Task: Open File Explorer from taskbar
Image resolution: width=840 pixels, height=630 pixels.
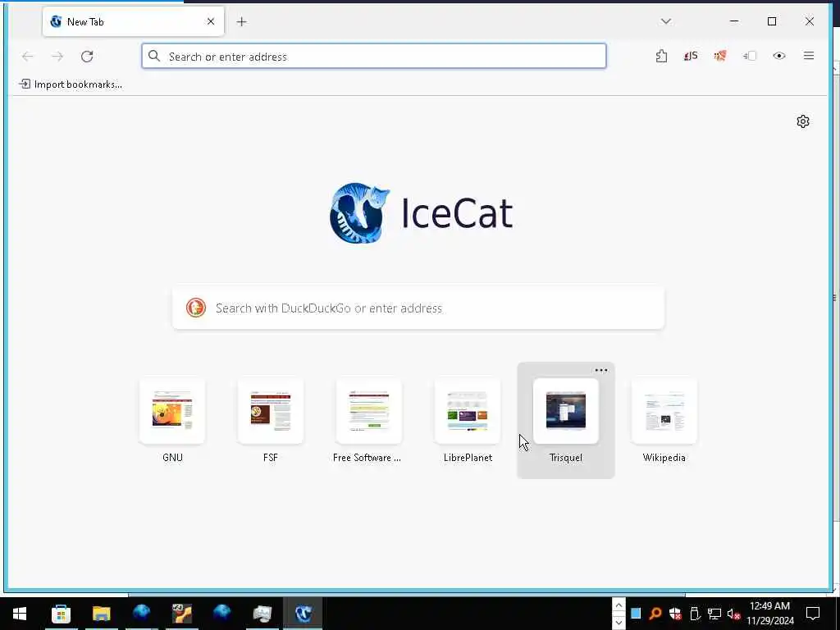Action: pyautogui.click(x=101, y=614)
